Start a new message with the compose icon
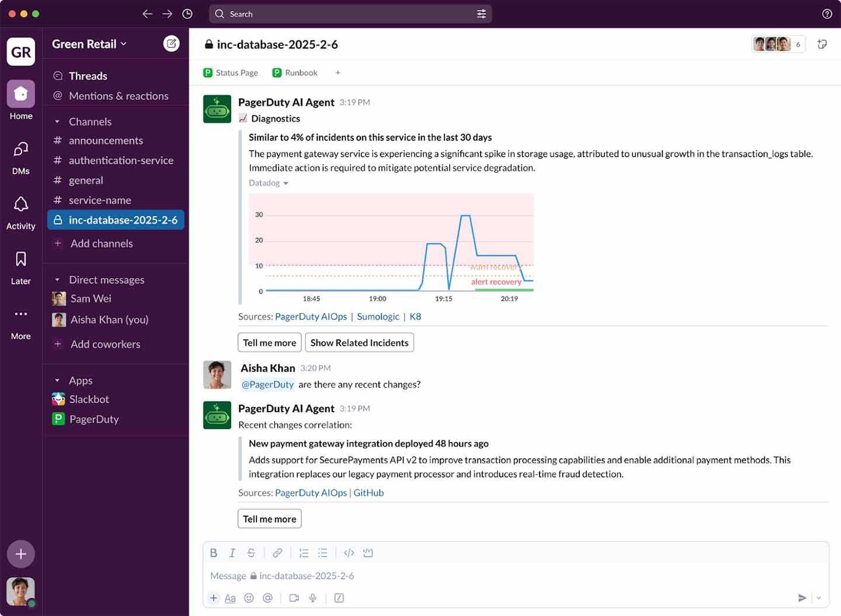Screen dimensions: 841x616 (171, 43)
